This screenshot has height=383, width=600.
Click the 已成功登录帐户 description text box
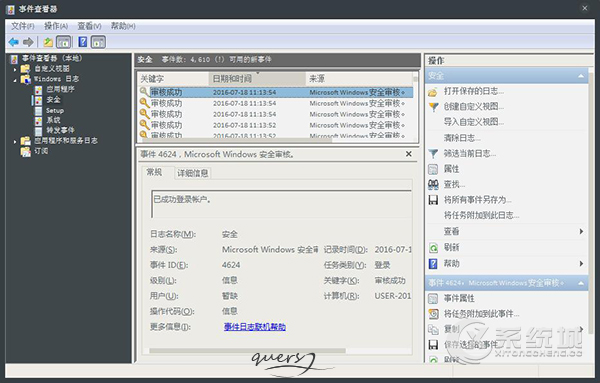click(x=281, y=204)
